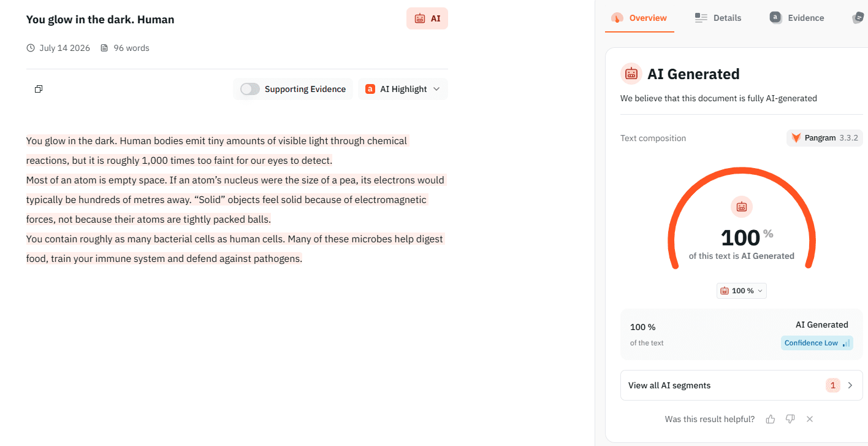Click the copy text icon

tap(39, 89)
